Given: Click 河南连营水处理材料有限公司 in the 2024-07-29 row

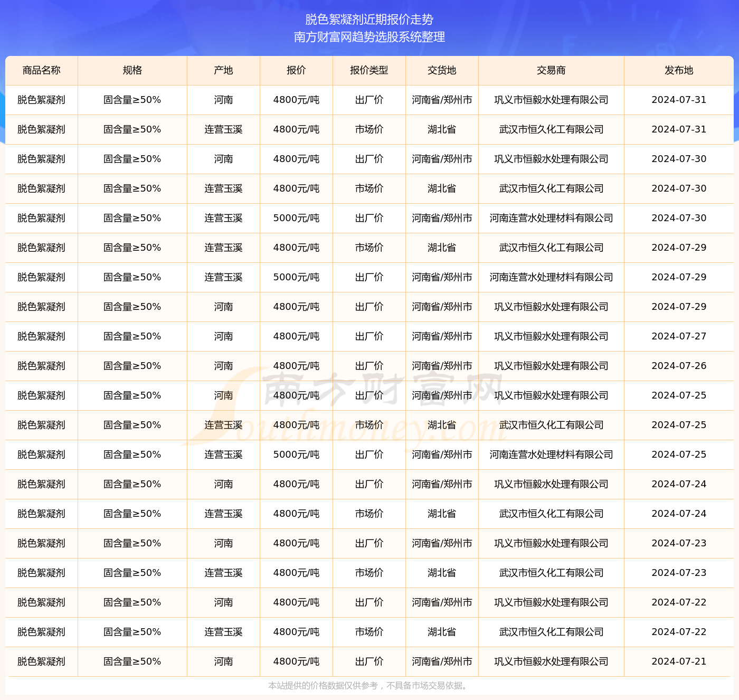Looking at the screenshot, I should 551,277.
